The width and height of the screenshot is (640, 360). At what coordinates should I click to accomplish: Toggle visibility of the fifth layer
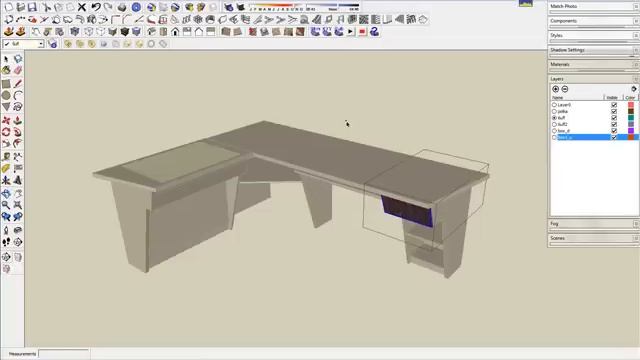tap(614, 131)
